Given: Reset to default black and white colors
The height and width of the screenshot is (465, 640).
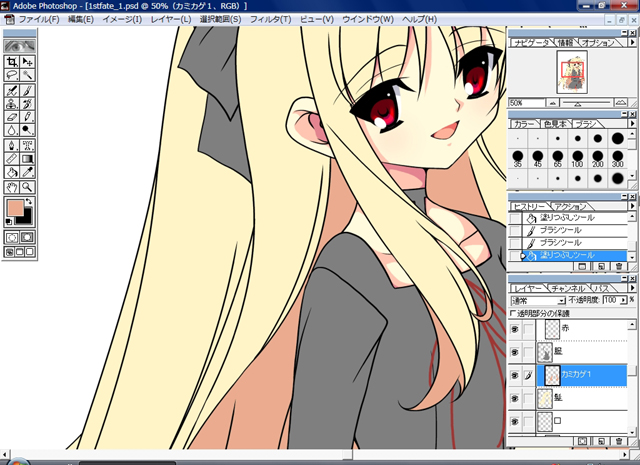Looking at the screenshot, I should coord(9,222).
